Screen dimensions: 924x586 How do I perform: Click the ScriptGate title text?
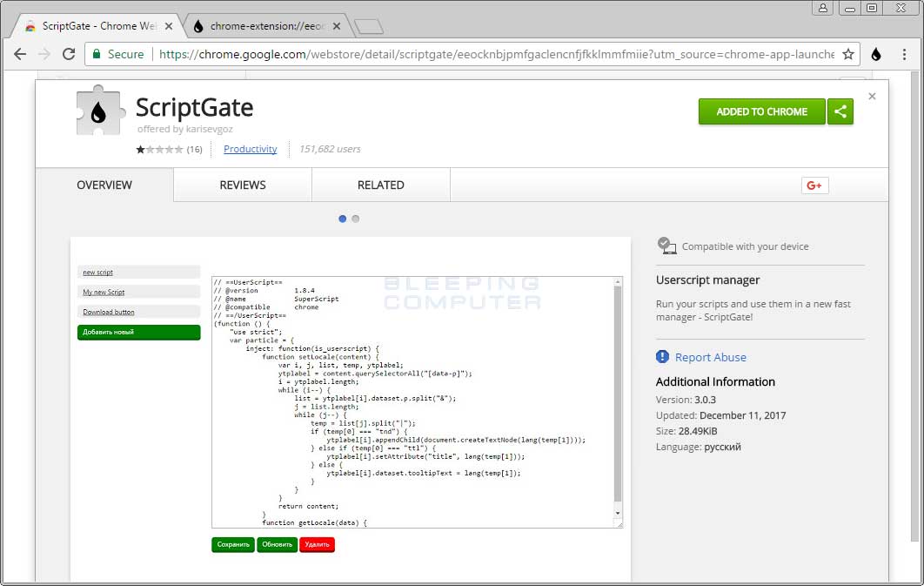click(x=195, y=107)
